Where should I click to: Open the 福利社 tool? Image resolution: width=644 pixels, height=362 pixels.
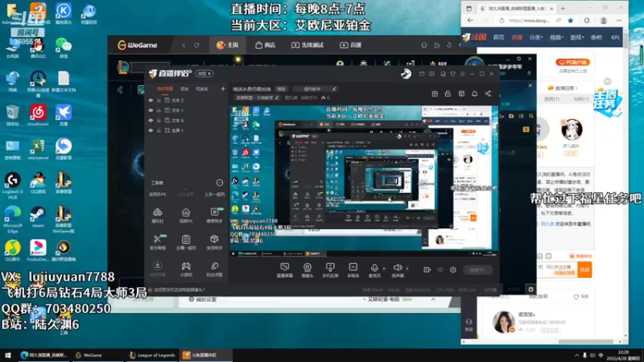pyautogui.click(x=157, y=215)
